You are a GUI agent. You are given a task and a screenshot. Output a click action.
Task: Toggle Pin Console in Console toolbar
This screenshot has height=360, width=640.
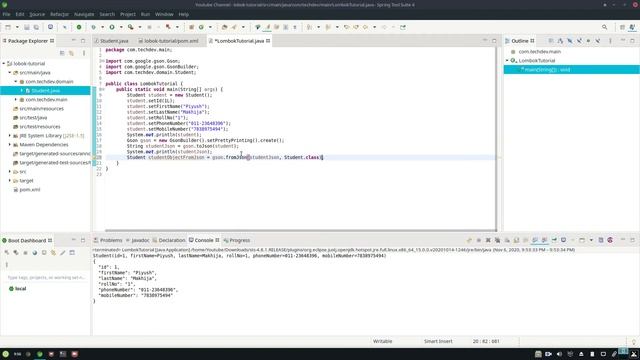pos(554,240)
